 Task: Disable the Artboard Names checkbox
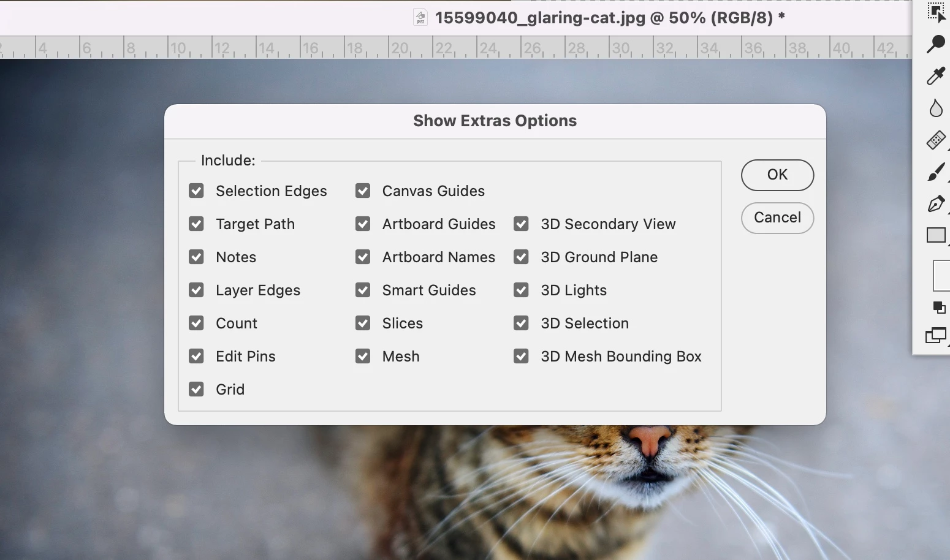pyautogui.click(x=363, y=257)
